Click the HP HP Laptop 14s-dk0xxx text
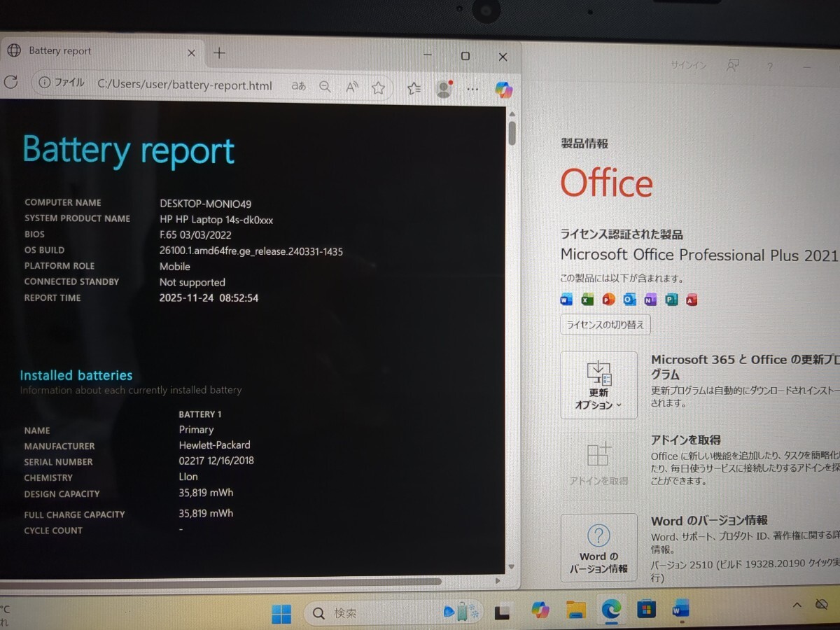The image size is (840, 630). tap(216, 220)
